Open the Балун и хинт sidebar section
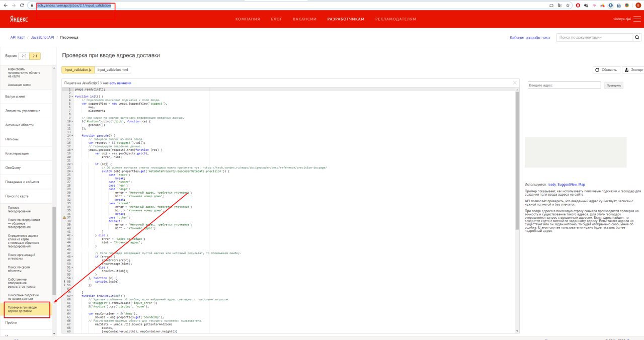 pos(16,96)
